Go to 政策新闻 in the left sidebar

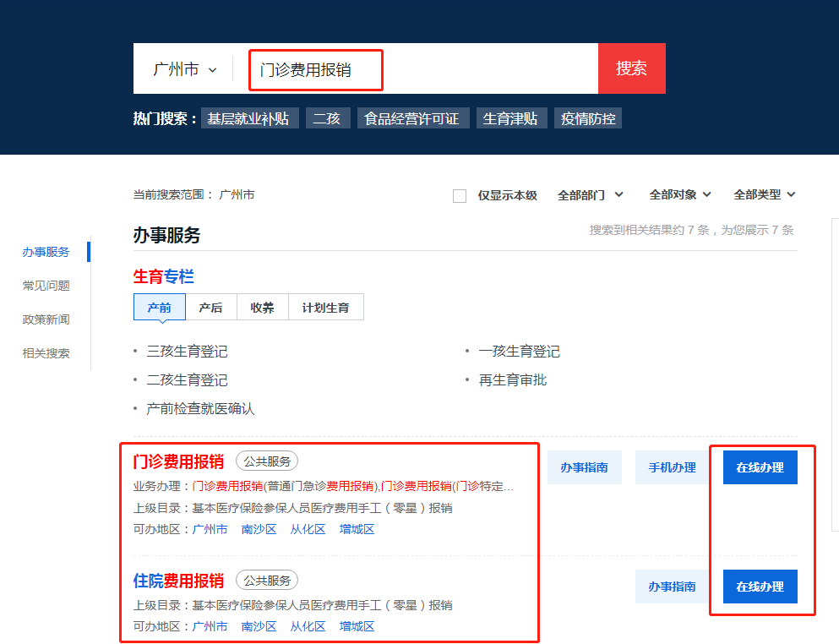tap(46, 319)
